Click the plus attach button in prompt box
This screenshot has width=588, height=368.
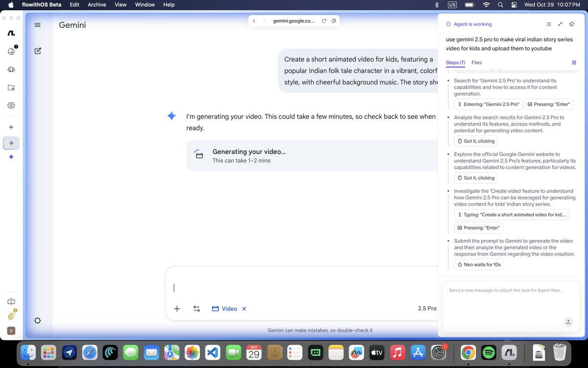(177, 309)
